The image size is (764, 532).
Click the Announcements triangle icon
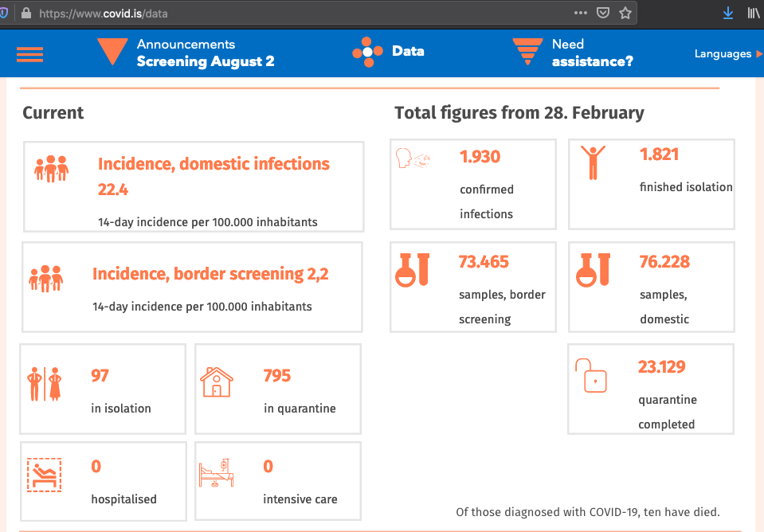pyautogui.click(x=112, y=52)
